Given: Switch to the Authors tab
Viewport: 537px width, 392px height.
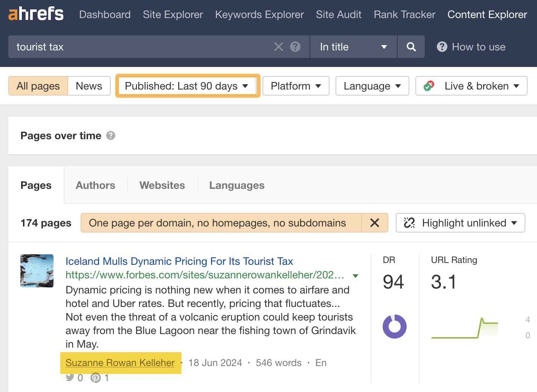Looking at the screenshot, I should [95, 185].
